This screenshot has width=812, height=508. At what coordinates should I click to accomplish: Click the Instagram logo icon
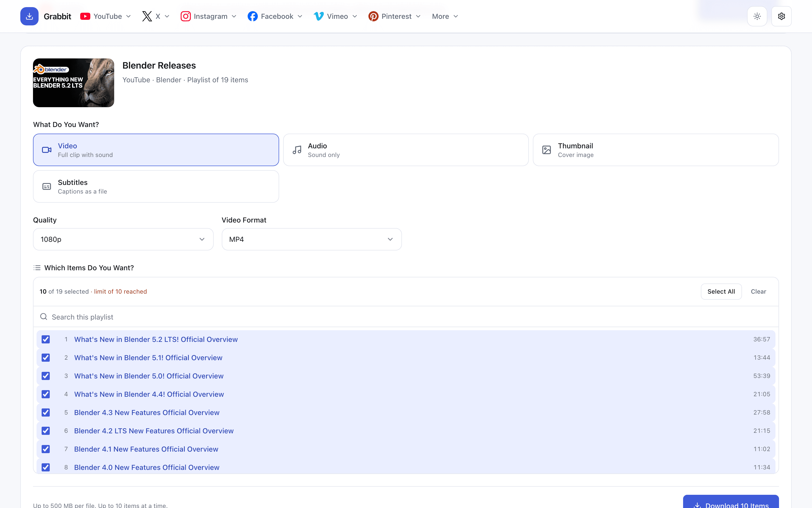(185, 16)
